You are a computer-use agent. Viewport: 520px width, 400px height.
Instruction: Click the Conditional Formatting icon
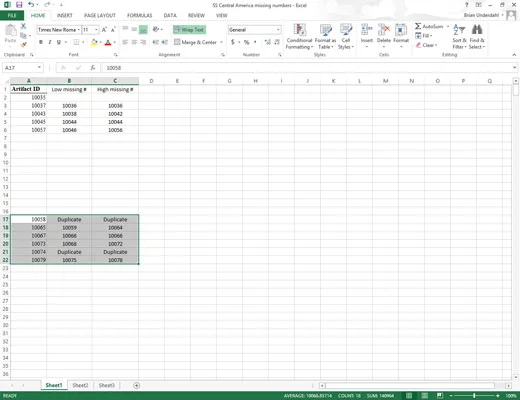click(300, 30)
